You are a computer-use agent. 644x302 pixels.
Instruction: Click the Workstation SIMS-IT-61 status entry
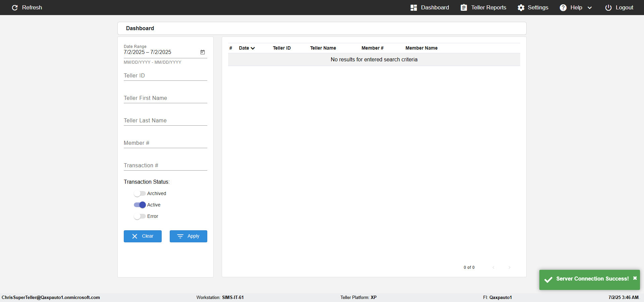[x=220, y=297]
